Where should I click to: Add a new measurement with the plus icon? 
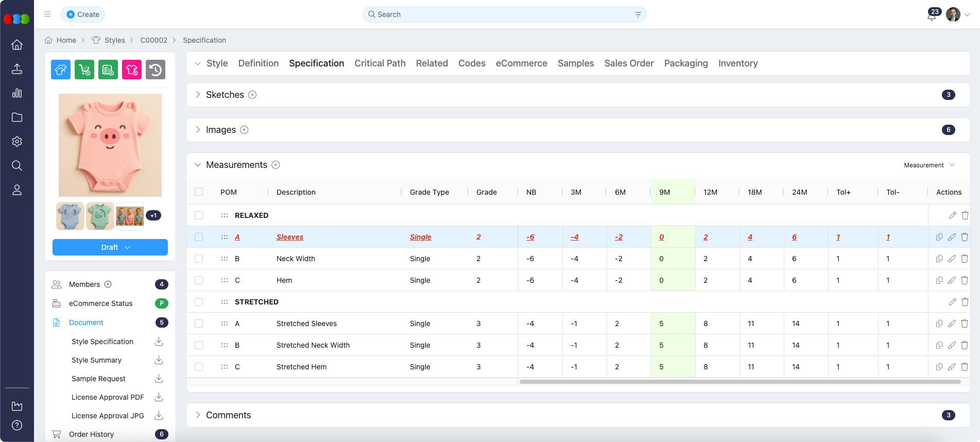click(276, 165)
